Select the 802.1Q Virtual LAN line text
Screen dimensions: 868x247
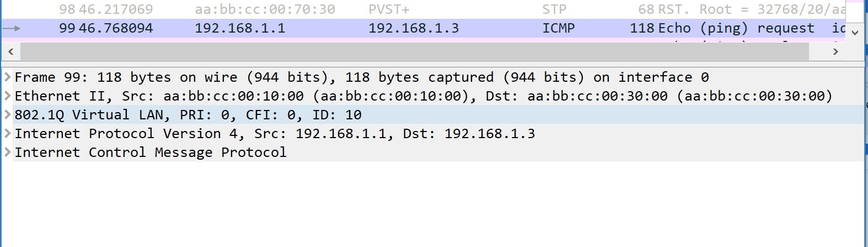pos(188,115)
